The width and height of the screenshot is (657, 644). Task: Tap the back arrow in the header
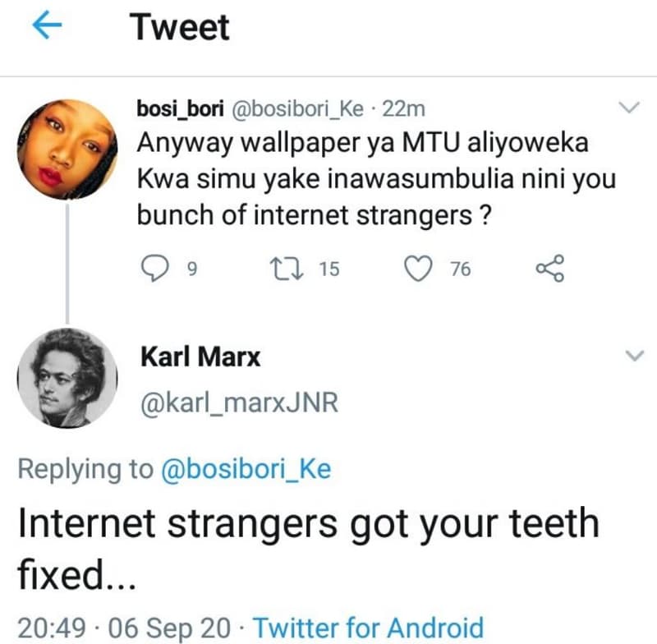pyautogui.click(x=47, y=29)
